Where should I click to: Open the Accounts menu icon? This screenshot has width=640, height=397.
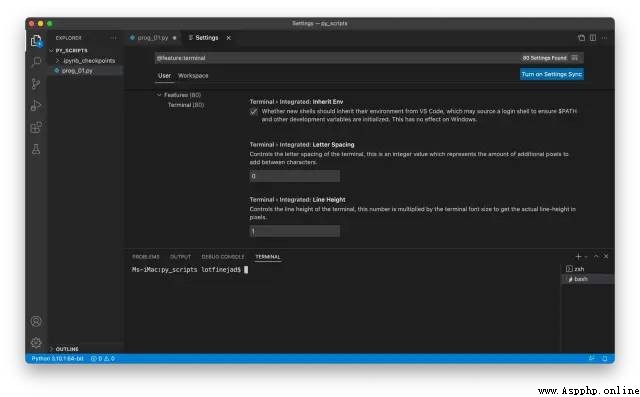pyautogui.click(x=36, y=322)
